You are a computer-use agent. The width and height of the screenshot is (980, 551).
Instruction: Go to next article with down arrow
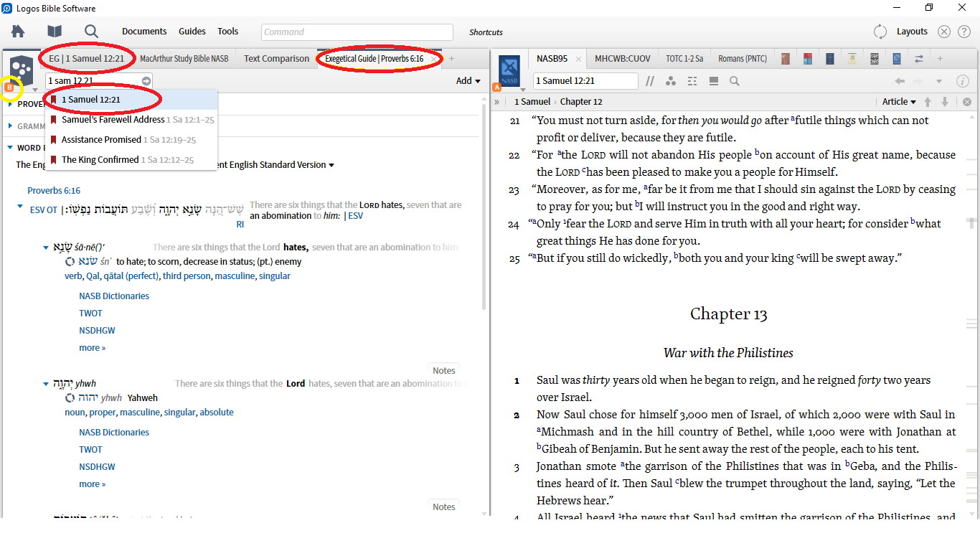point(945,102)
